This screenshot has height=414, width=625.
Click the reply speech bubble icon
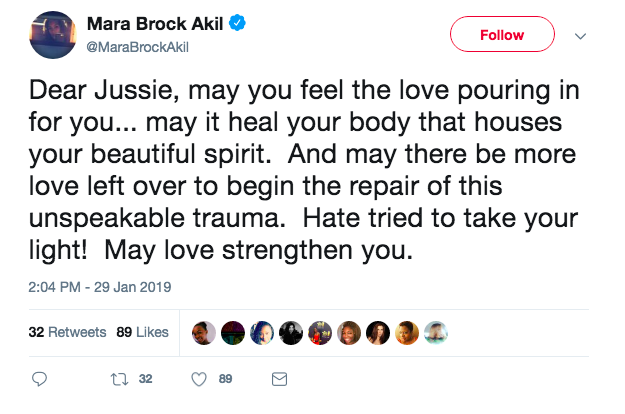tap(39, 379)
